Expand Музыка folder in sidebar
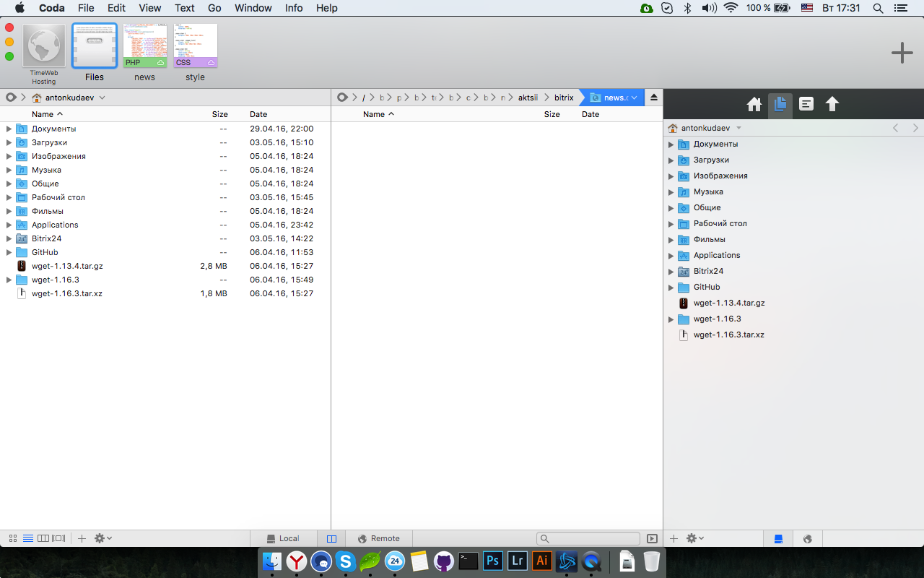Image resolution: width=924 pixels, height=578 pixels. (x=671, y=191)
